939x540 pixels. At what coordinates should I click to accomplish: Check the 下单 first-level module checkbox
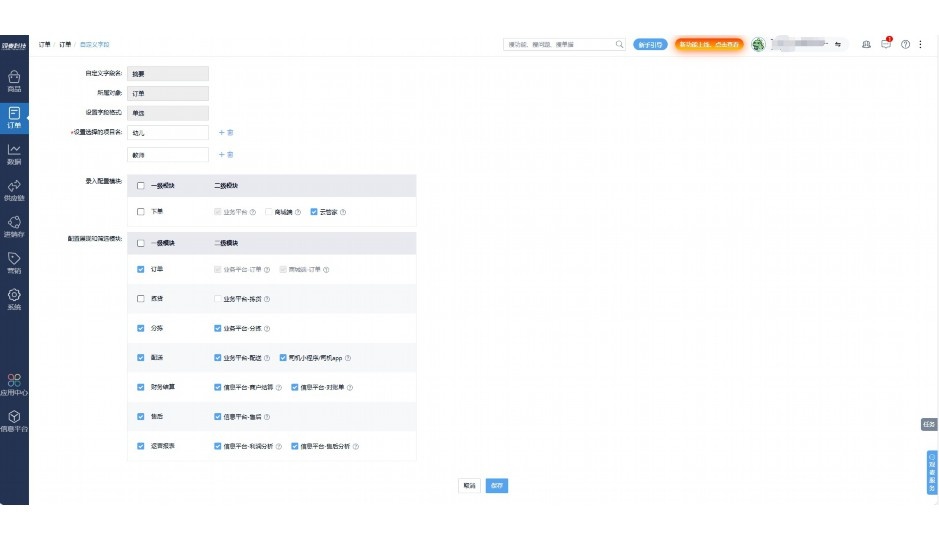click(x=140, y=212)
